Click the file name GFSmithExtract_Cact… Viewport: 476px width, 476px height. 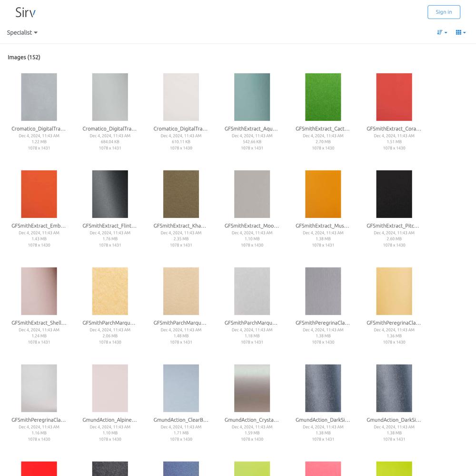323,129
